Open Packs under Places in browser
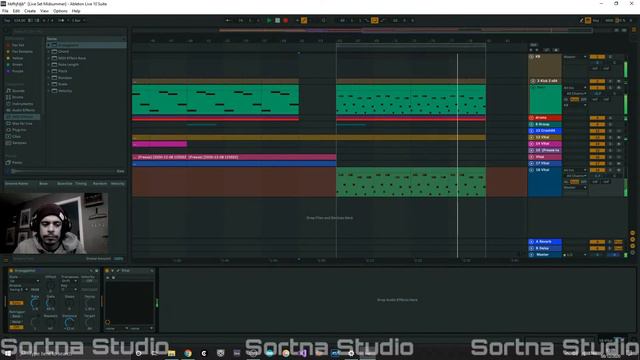 click(17, 162)
